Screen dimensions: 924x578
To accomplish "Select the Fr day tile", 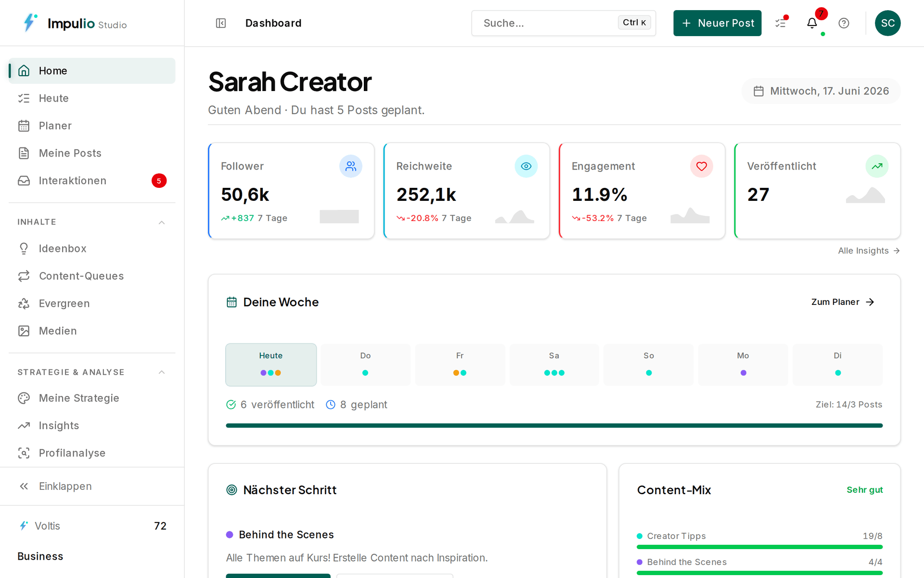I will 460,365.
